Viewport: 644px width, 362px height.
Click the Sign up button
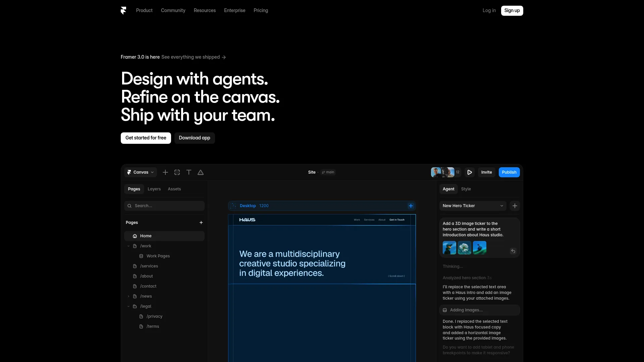(x=512, y=10)
